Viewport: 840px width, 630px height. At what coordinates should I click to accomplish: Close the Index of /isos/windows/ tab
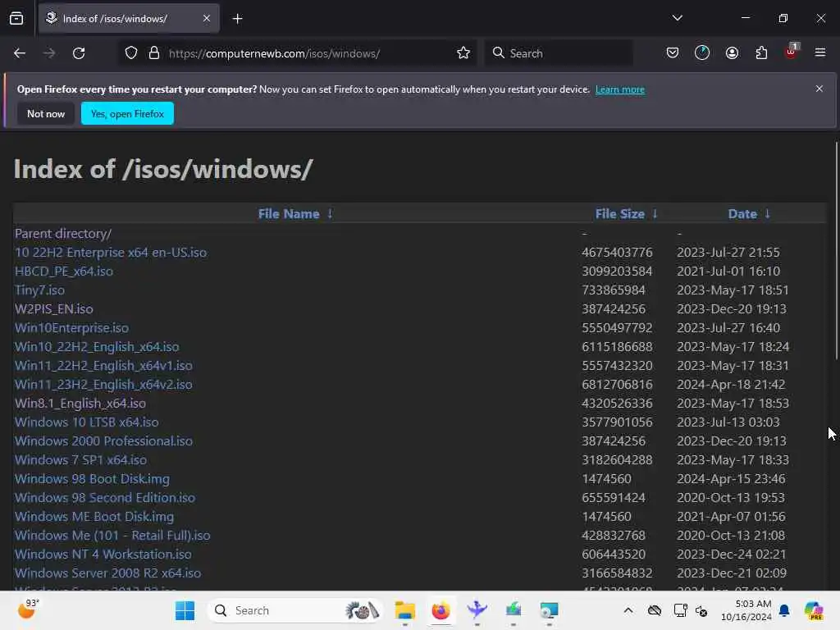click(207, 19)
